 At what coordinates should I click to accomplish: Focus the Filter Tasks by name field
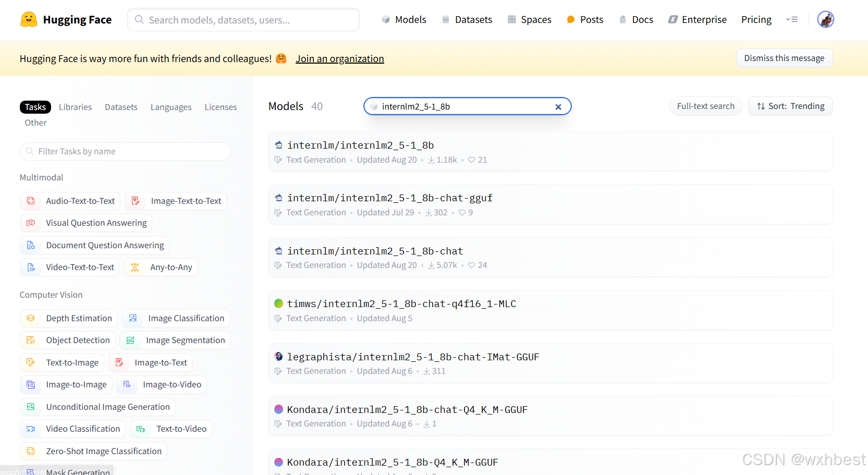[x=125, y=151]
